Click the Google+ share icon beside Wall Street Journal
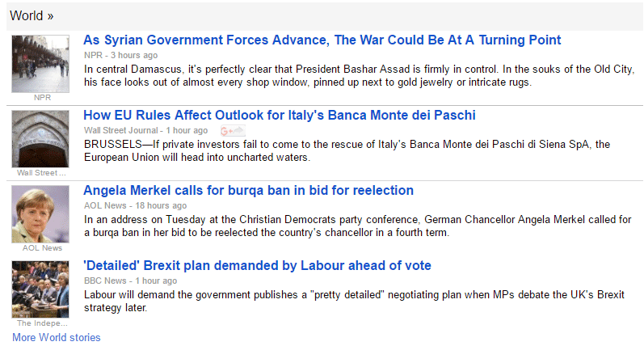Image resolution: width=644 pixels, height=346 pixels. [x=233, y=131]
